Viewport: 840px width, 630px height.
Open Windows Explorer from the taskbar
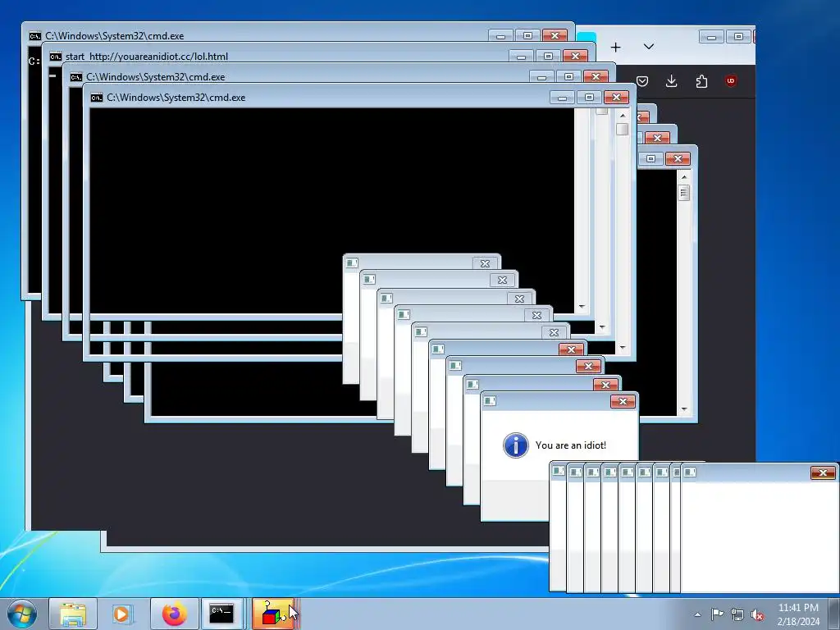tap(73, 614)
